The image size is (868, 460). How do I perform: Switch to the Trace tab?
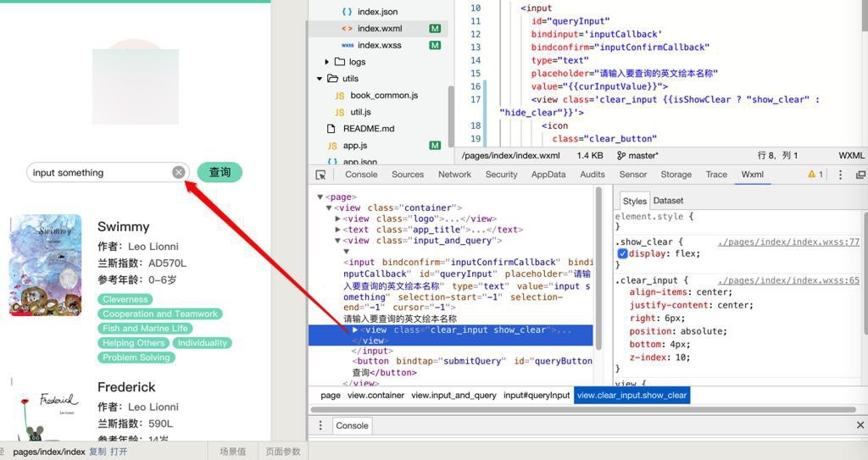coord(716,175)
